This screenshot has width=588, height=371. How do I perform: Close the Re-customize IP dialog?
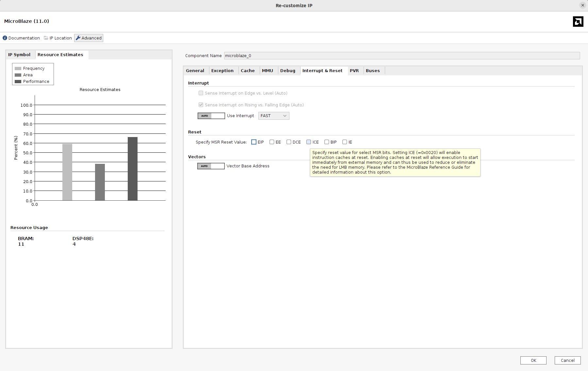coord(582,5)
